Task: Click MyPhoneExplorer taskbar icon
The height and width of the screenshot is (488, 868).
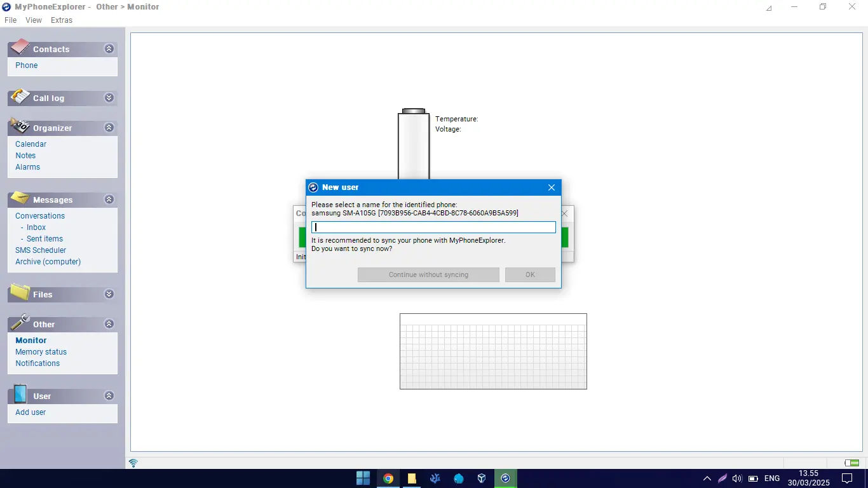Action: (505, 478)
